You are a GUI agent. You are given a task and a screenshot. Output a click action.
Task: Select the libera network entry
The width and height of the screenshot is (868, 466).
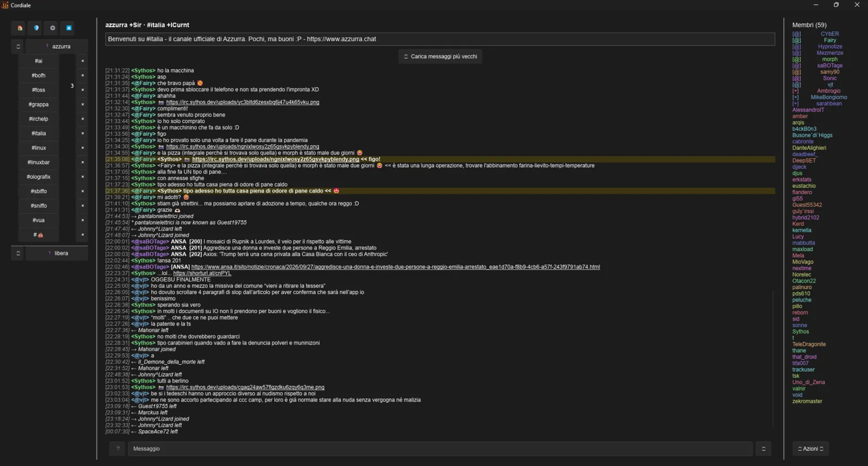tap(57, 253)
